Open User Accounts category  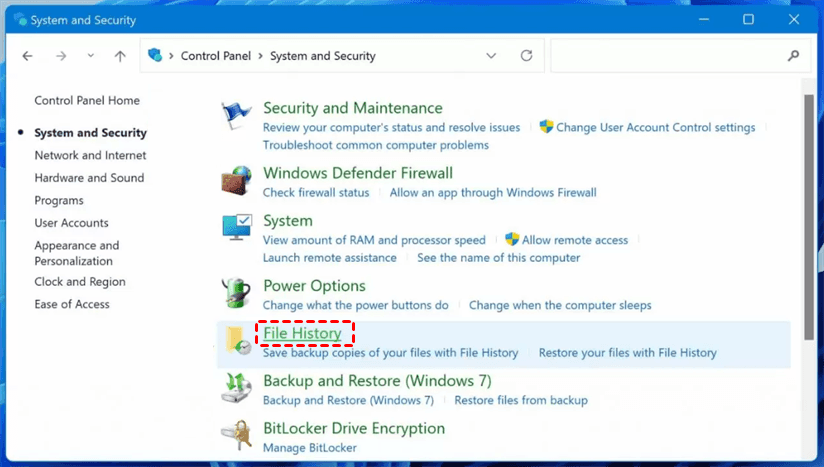[x=71, y=223]
